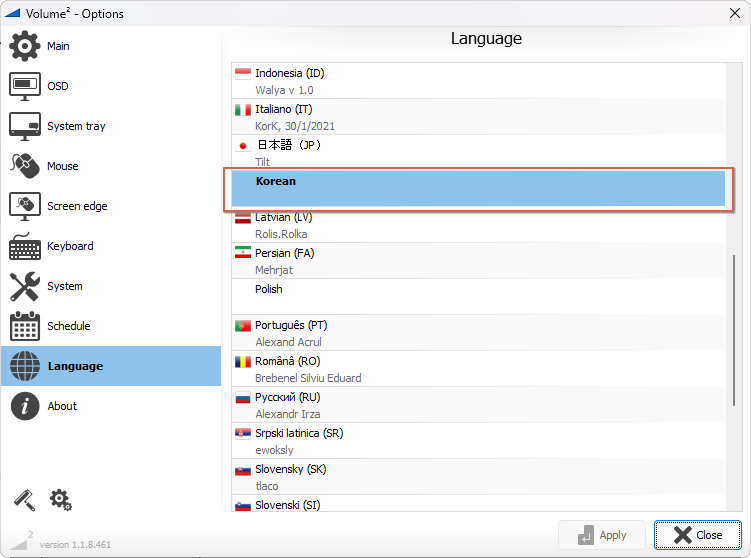Click the System sidebar label
This screenshot has width=751, height=558.
click(65, 286)
